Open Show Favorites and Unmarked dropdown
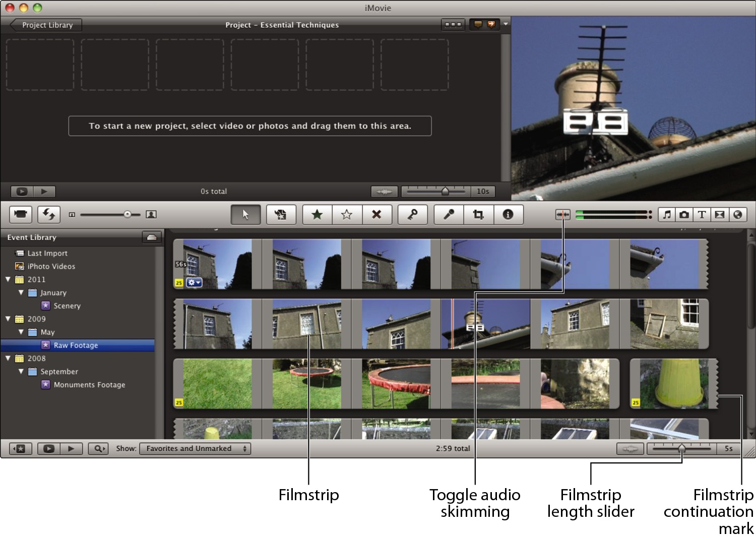Image resolution: width=756 pixels, height=538 pixels. click(x=195, y=449)
